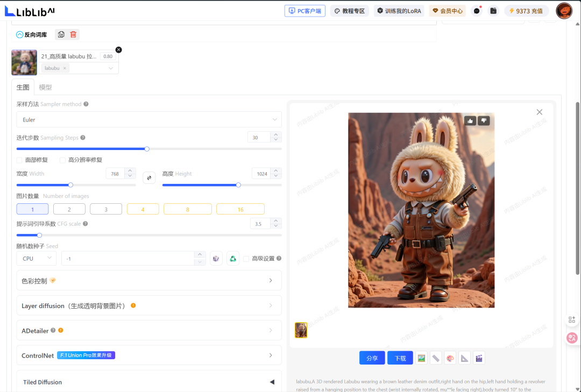
Task: Thumbs up the generated image
Action: pyautogui.click(x=470, y=121)
